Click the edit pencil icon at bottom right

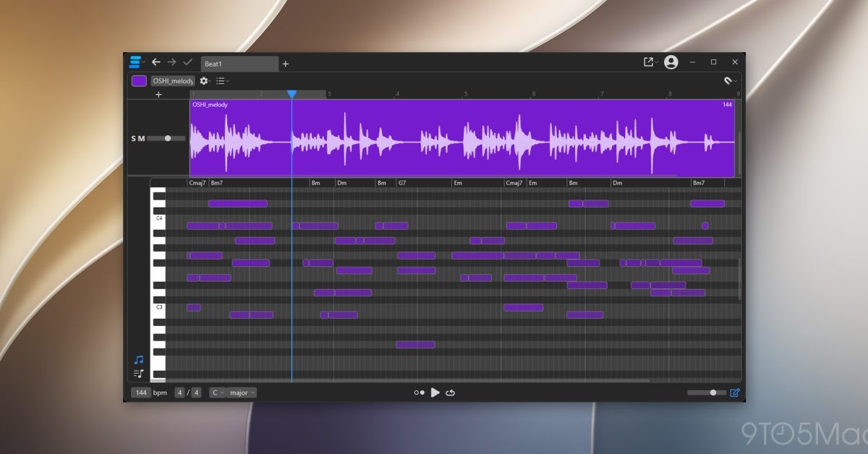coord(735,393)
